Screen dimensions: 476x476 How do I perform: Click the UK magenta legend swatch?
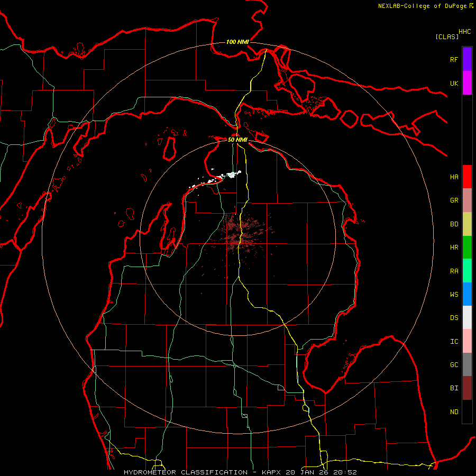pos(467,83)
